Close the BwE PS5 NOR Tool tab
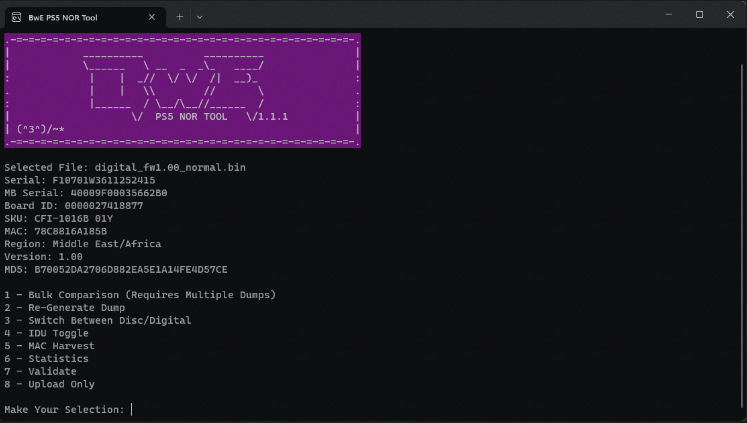The width and height of the screenshot is (747, 423). click(x=151, y=17)
